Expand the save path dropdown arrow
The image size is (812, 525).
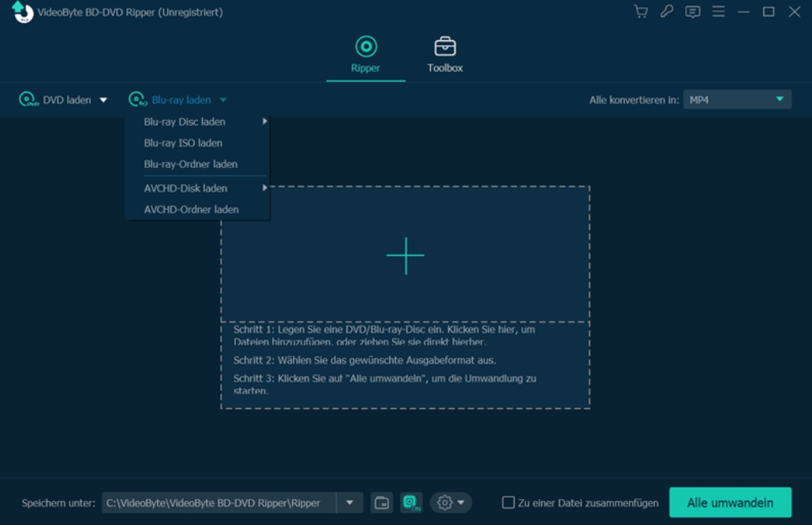350,503
